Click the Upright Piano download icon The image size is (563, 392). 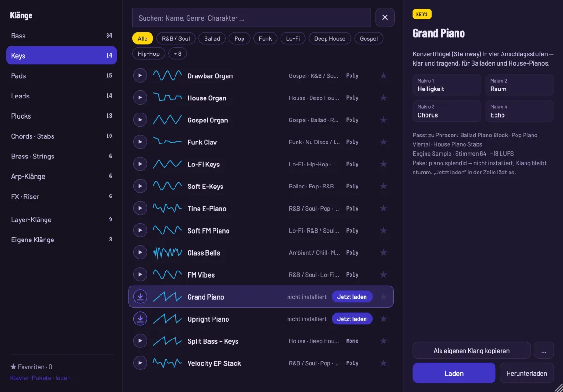pos(140,319)
